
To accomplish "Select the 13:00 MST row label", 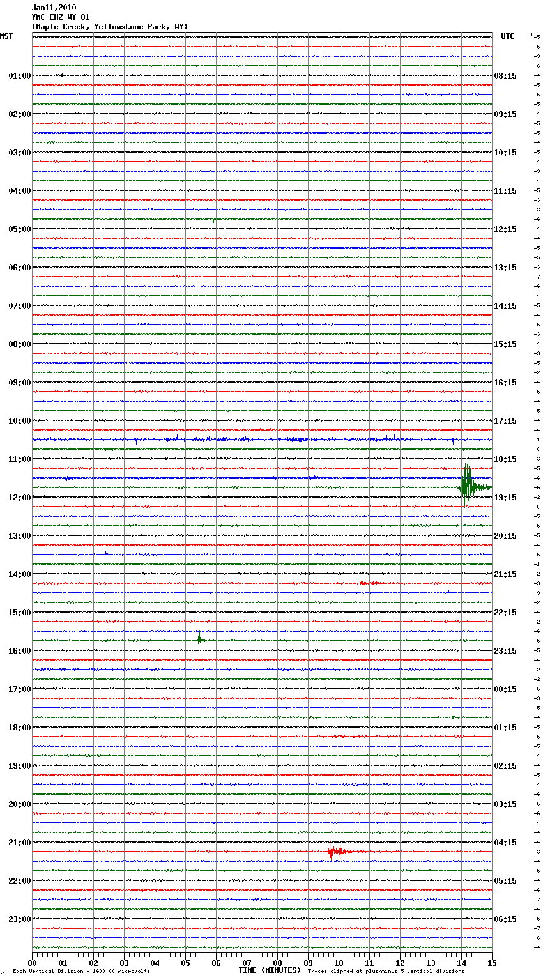I will pyautogui.click(x=20, y=536).
